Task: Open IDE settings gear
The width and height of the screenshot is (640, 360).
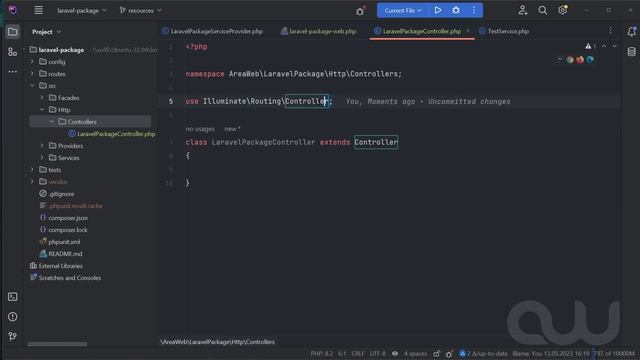Action: click(x=563, y=10)
